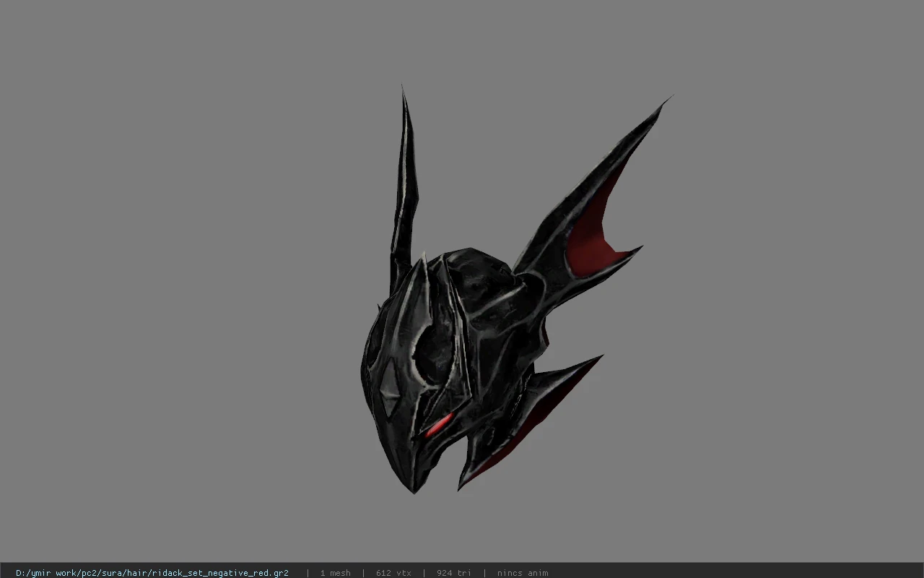Click the file path ridack_set_negative_red.gr2
This screenshot has width=924, height=578.
click(152, 573)
